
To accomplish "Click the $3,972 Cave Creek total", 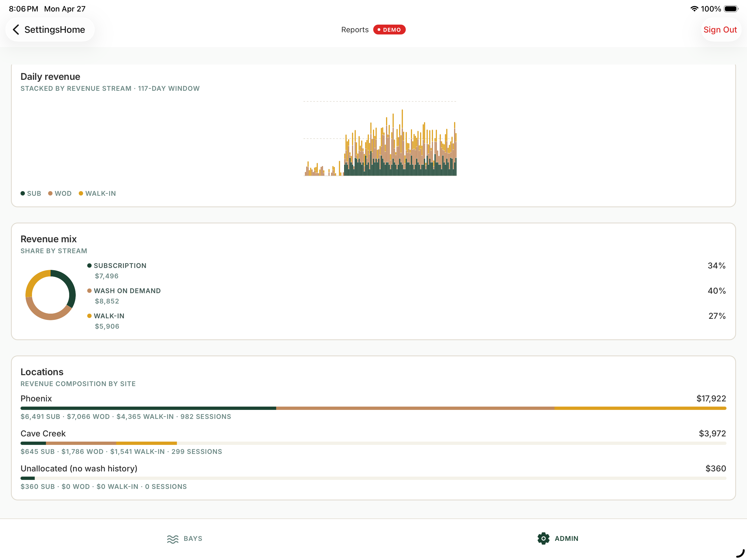I will point(713,434).
